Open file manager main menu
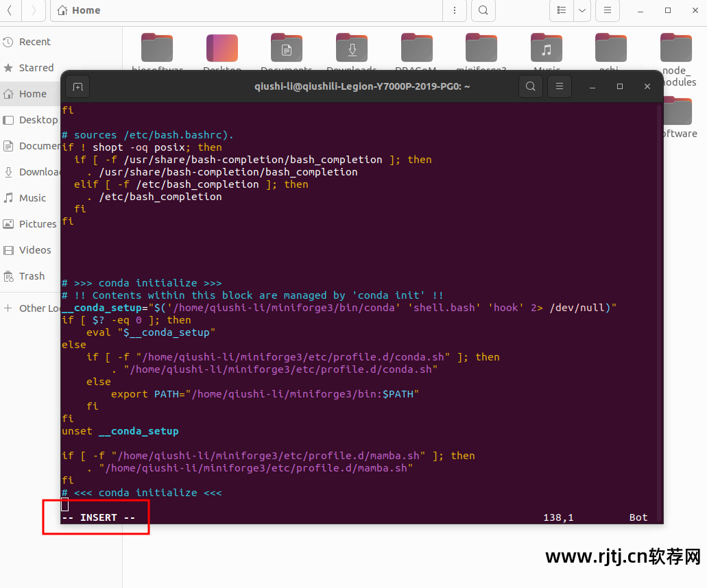The image size is (707, 588). (x=607, y=10)
